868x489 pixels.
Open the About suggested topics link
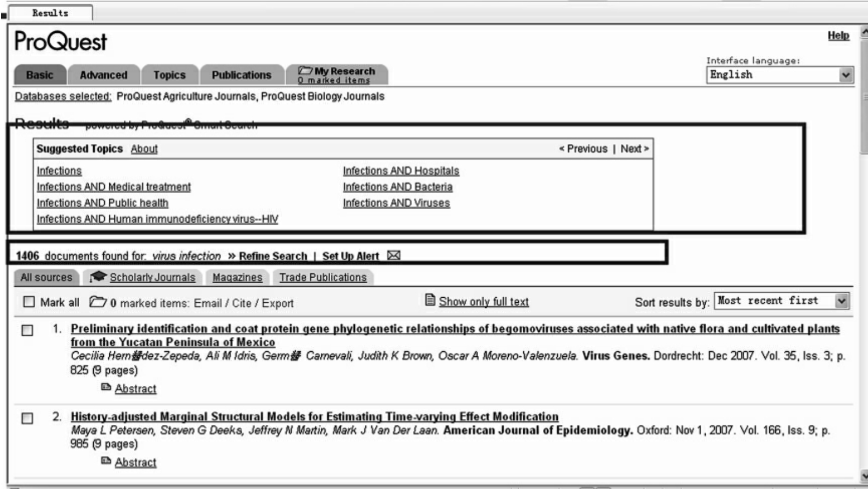click(x=144, y=149)
